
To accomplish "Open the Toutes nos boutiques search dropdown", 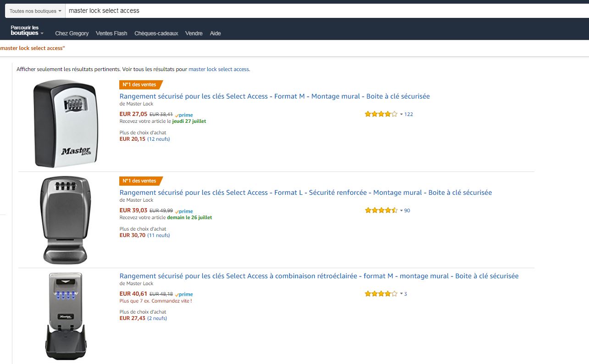I will pos(35,11).
